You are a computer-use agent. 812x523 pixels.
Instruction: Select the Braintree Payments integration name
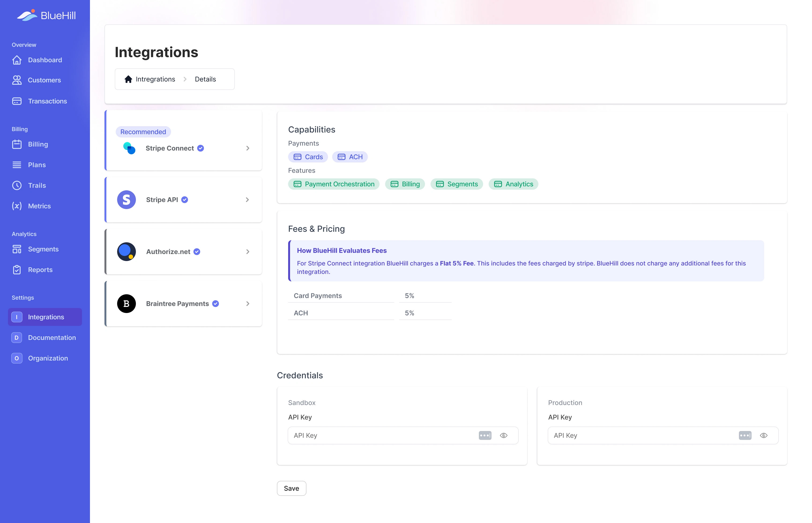[177, 304]
